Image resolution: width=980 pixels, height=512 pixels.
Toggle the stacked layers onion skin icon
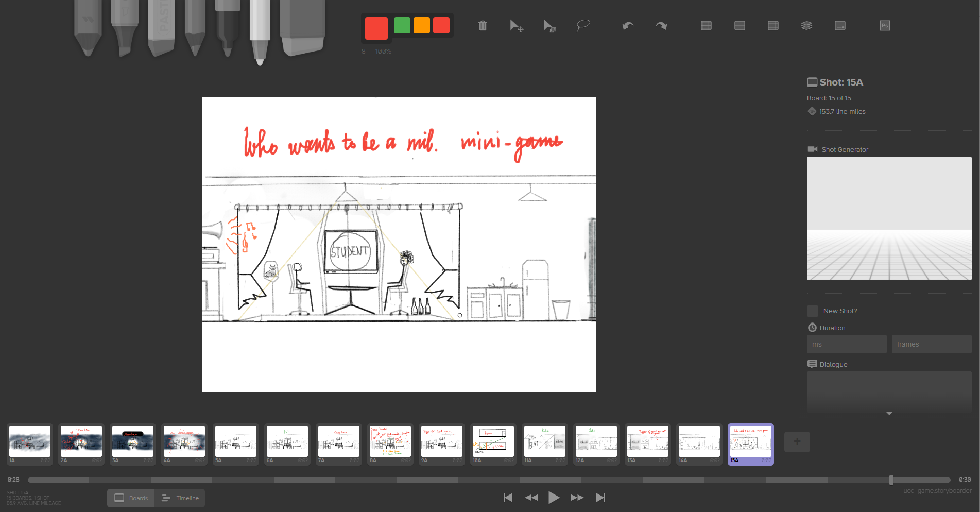coord(806,25)
